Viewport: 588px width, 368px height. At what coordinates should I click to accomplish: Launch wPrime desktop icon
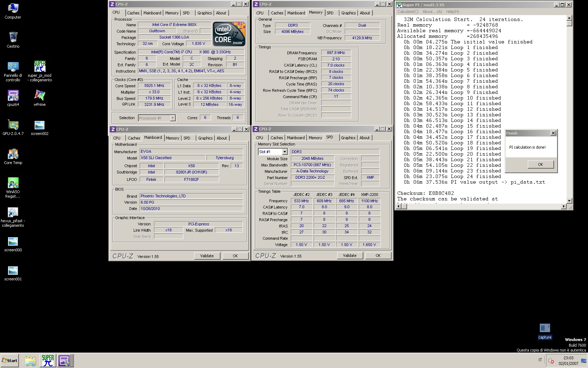click(x=40, y=98)
